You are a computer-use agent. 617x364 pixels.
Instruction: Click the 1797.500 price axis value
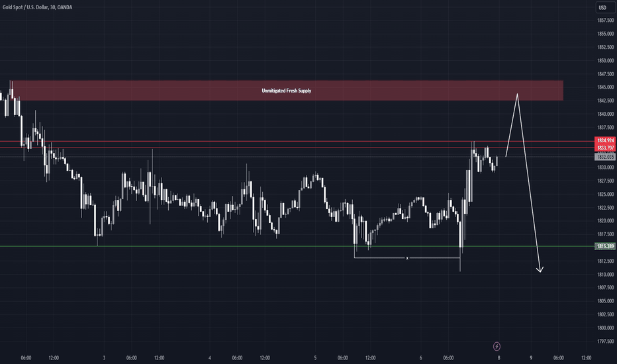605,341
